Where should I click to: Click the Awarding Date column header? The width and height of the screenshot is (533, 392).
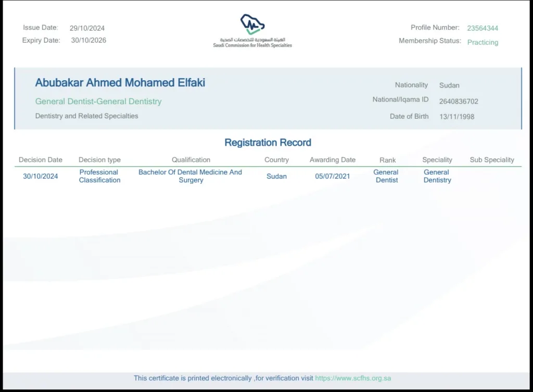333,160
